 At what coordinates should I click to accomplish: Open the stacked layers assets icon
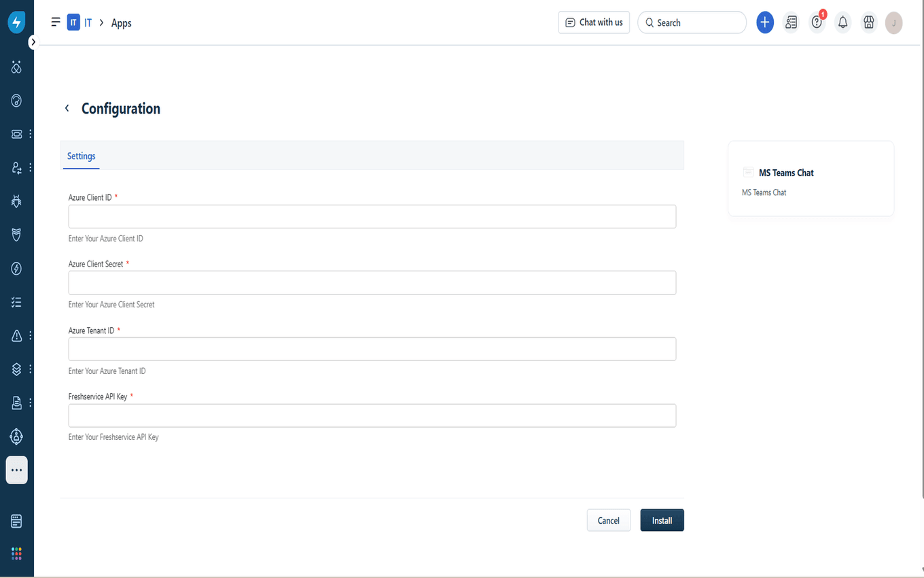click(17, 369)
